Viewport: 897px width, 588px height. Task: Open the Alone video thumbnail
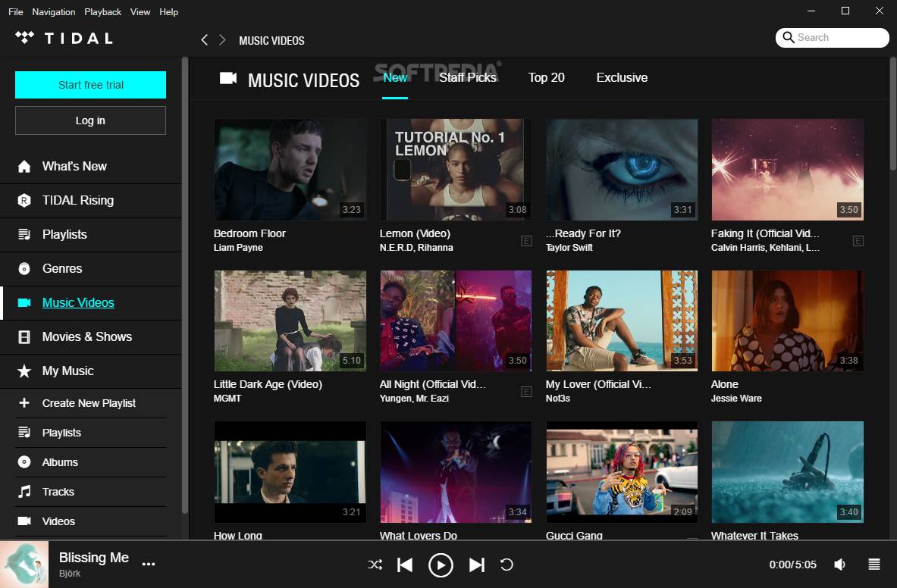[787, 321]
